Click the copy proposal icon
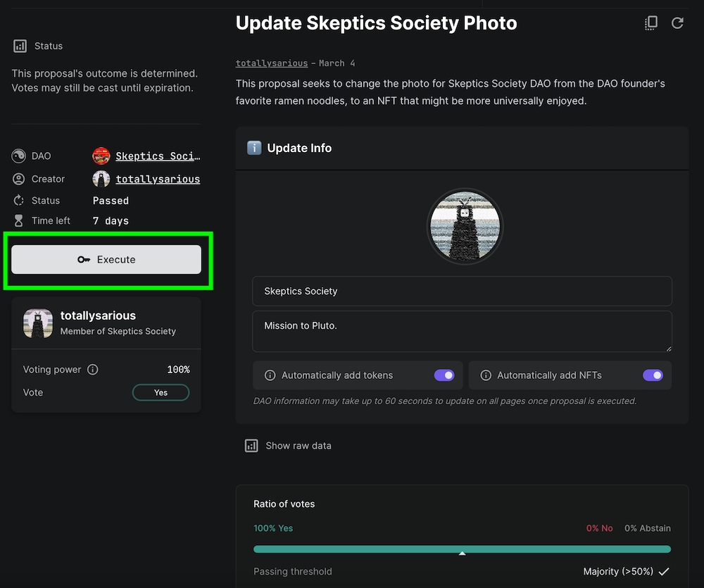This screenshot has width=704, height=588. [651, 23]
